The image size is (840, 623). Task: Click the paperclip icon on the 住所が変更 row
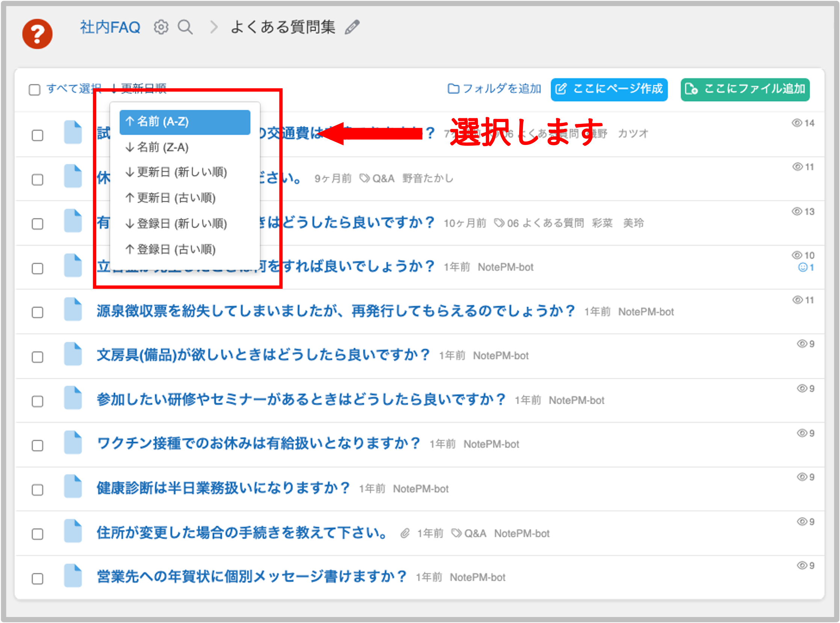(x=405, y=533)
